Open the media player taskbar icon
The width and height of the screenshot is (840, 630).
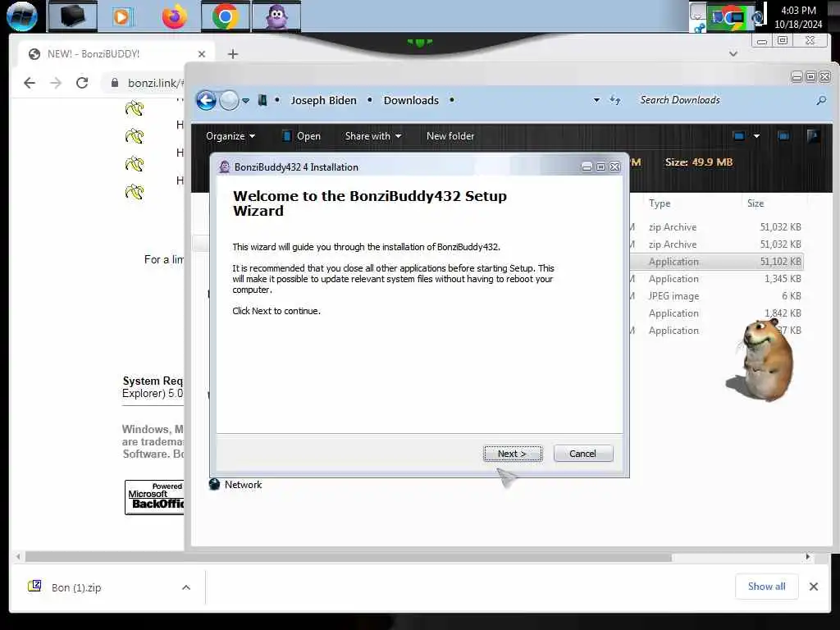pos(122,17)
